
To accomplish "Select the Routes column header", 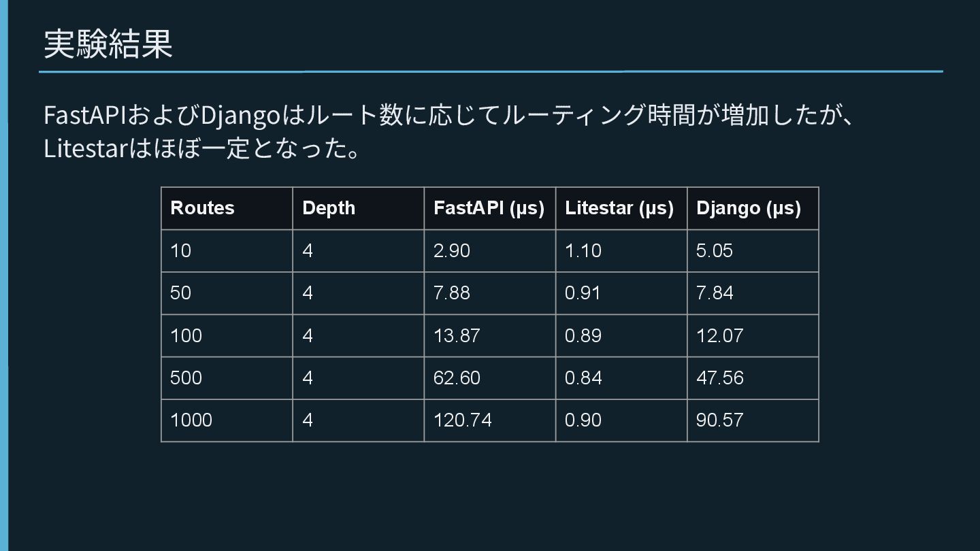I will pos(202,208).
